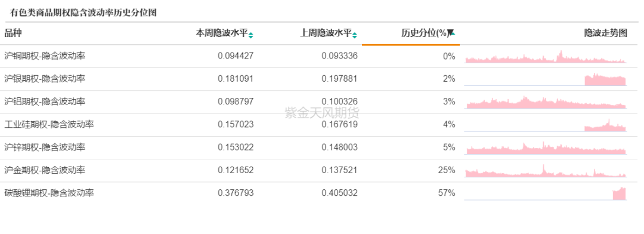Sort by 本周隐波水平 sort arrows icon

click(251, 35)
